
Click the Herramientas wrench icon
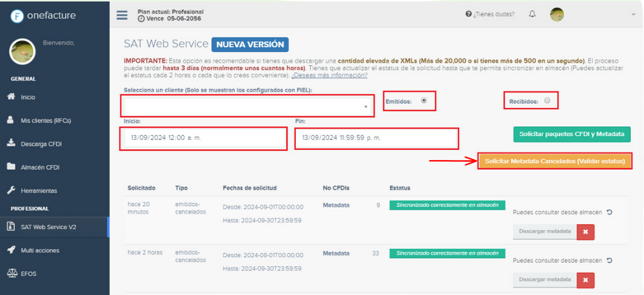click(x=11, y=190)
